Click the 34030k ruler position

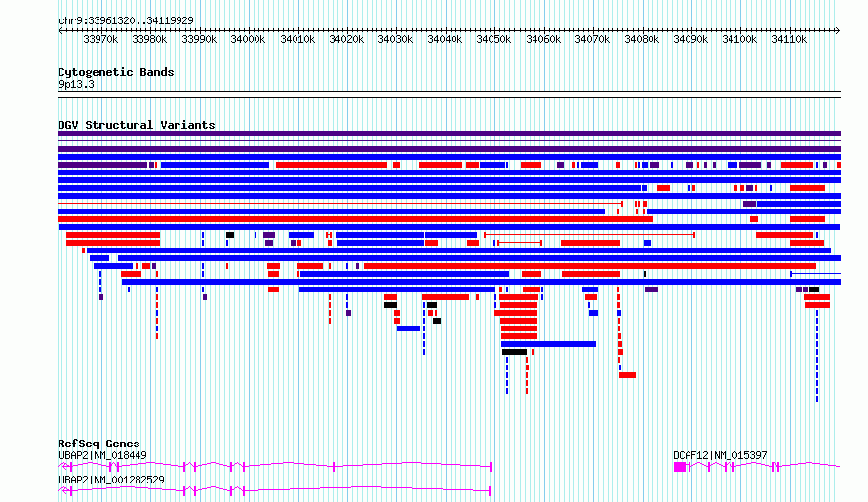point(395,39)
